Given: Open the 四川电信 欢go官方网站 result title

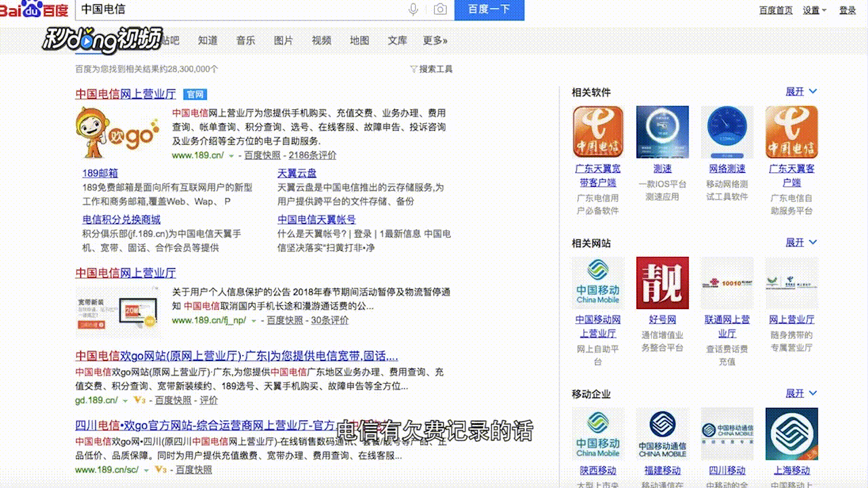Looking at the screenshot, I should 205,426.
